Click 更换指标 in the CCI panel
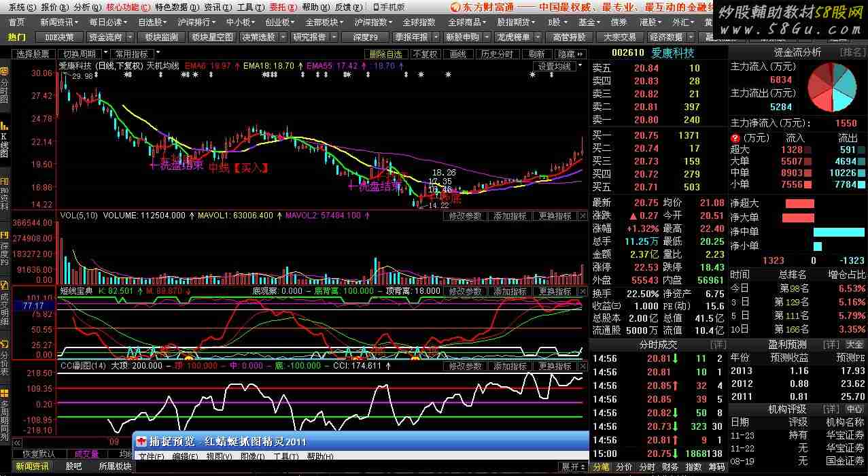This screenshot has height=476, width=868. click(555, 366)
